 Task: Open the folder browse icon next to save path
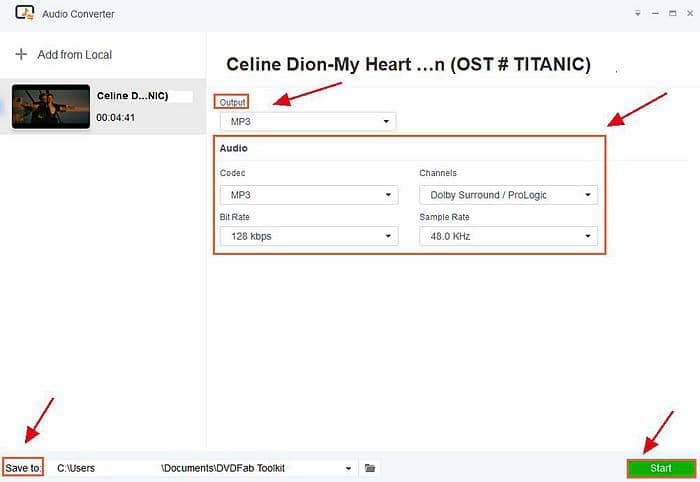(370, 468)
